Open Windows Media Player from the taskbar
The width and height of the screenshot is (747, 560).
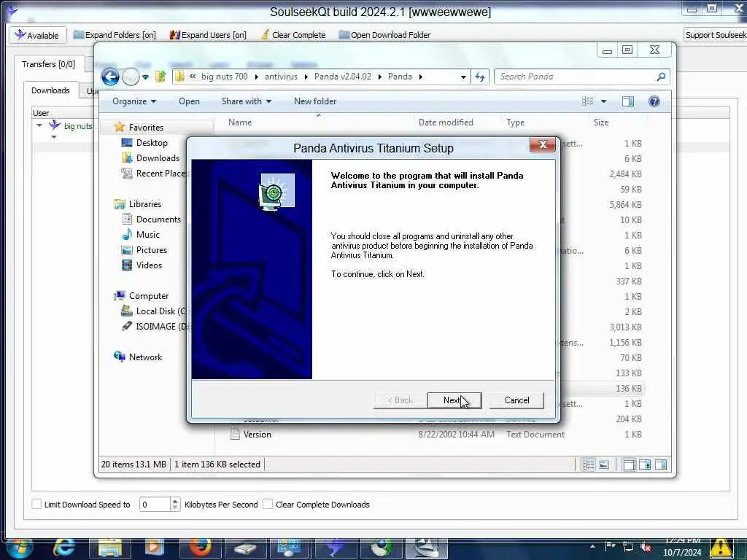[154, 548]
